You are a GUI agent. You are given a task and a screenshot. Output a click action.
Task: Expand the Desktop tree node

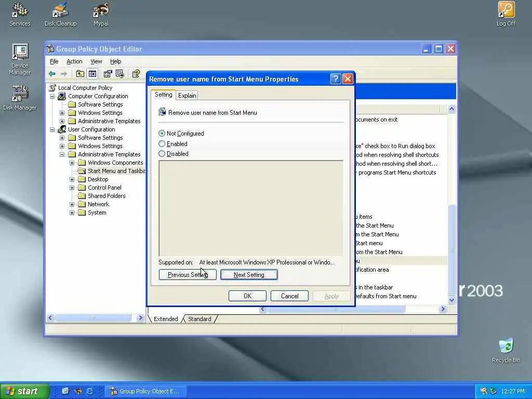click(72, 179)
